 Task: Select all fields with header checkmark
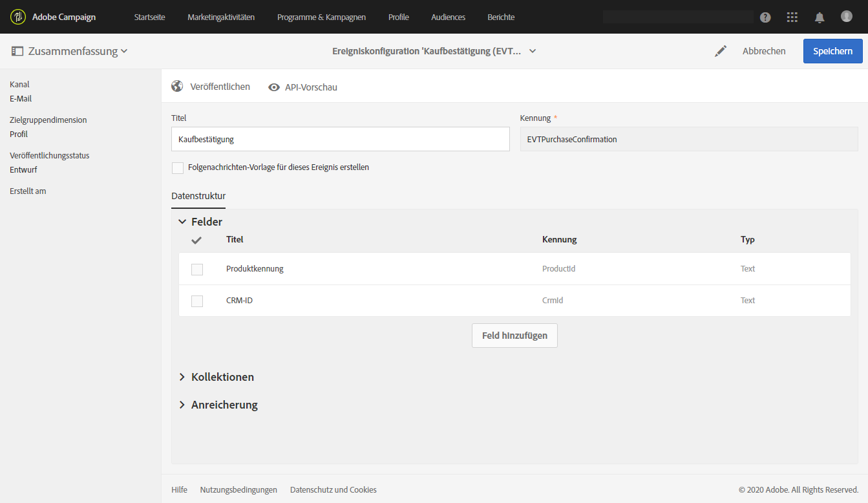(197, 240)
